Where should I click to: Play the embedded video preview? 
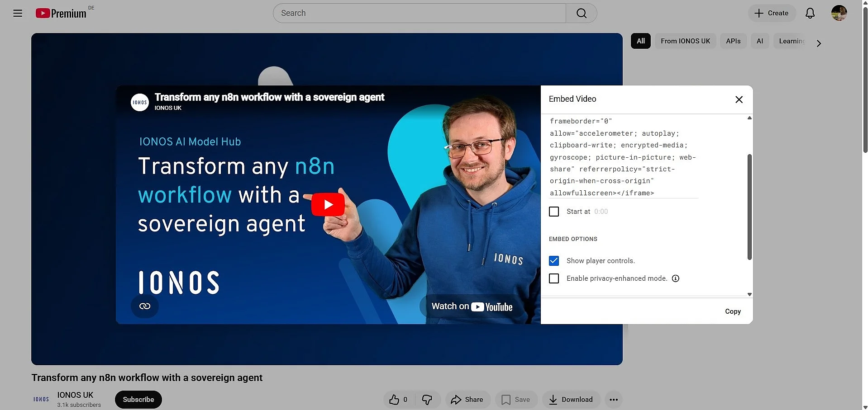pyautogui.click(x=328, y=205)
